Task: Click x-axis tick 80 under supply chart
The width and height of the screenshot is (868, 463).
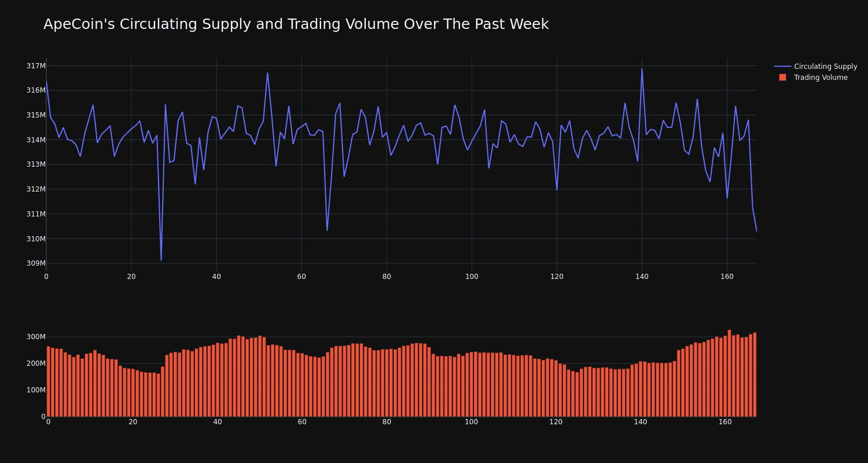Action: tap(387, 277)
